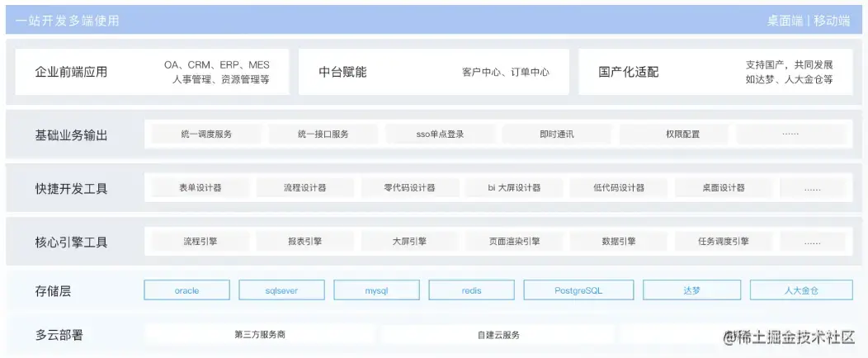
Task: Click ellipsis box in 快捷开发工具 row
Action: [813, 188]
